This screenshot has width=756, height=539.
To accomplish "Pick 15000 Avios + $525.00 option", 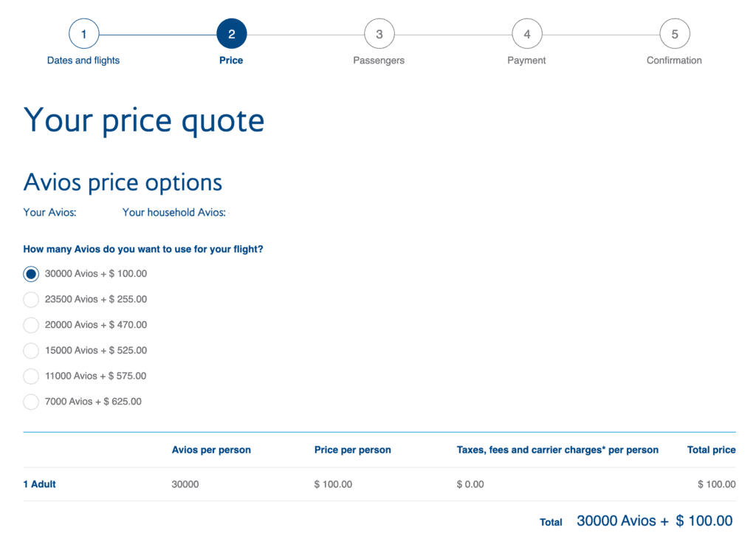I will click(31, 351).
